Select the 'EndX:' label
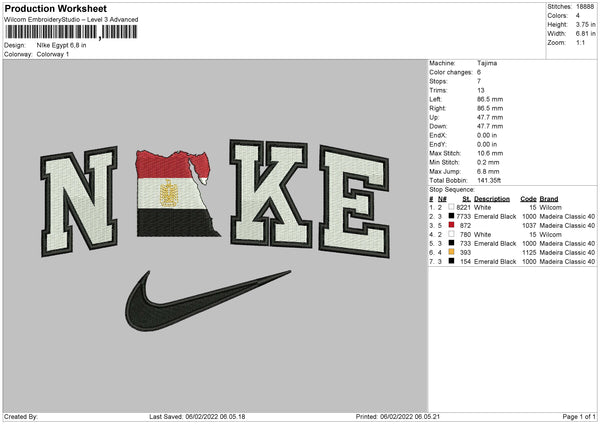This screenshot has width=600, height=424. [438, 135]
